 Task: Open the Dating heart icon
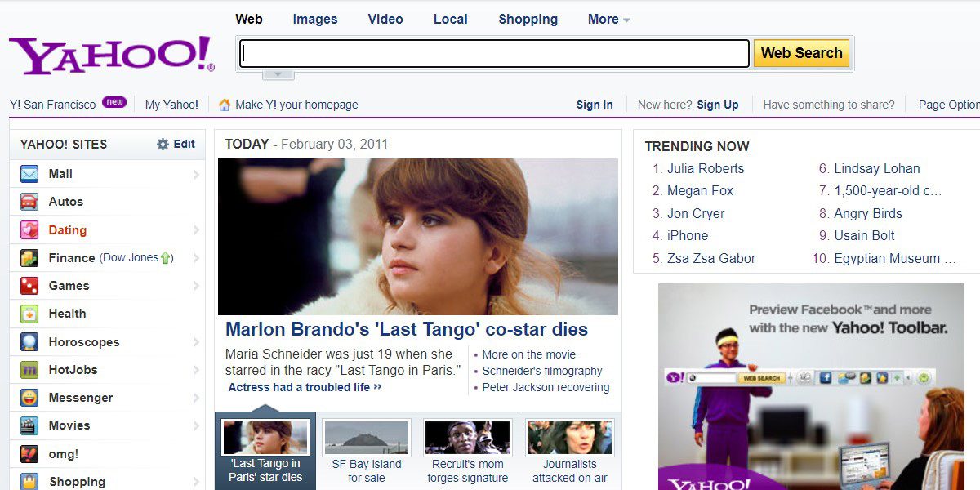[x=29, y=230]
